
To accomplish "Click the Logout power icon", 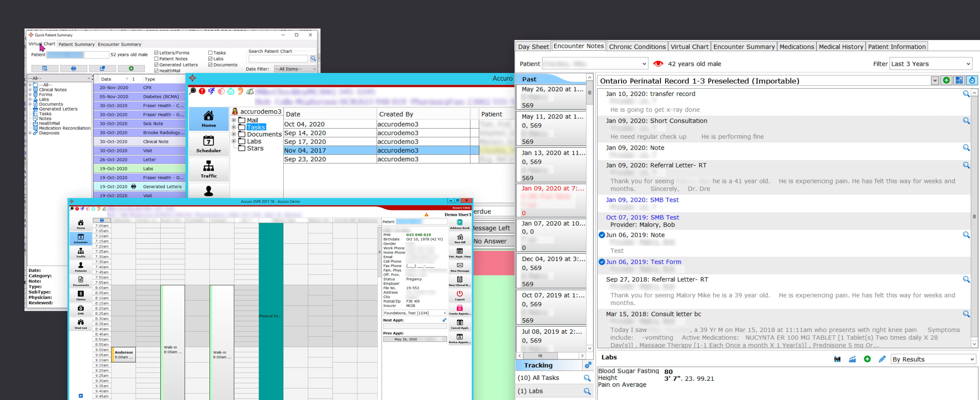I will tap(460, 295).
